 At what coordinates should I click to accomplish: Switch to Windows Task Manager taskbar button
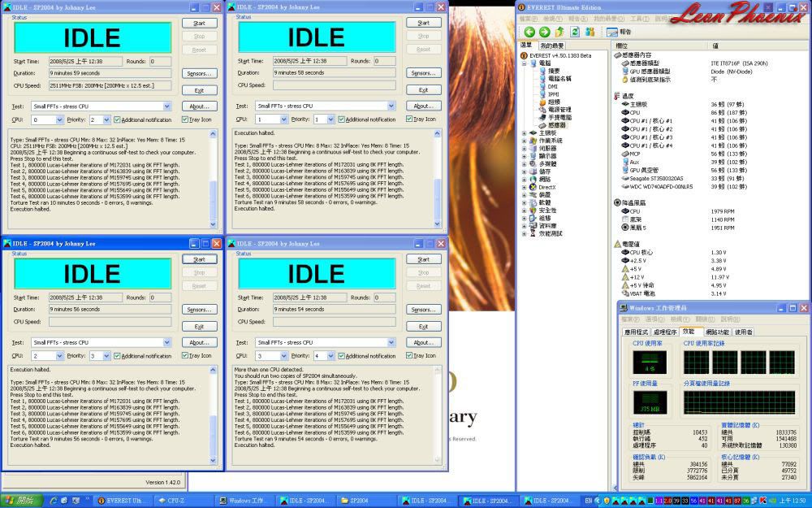point(245,501)
